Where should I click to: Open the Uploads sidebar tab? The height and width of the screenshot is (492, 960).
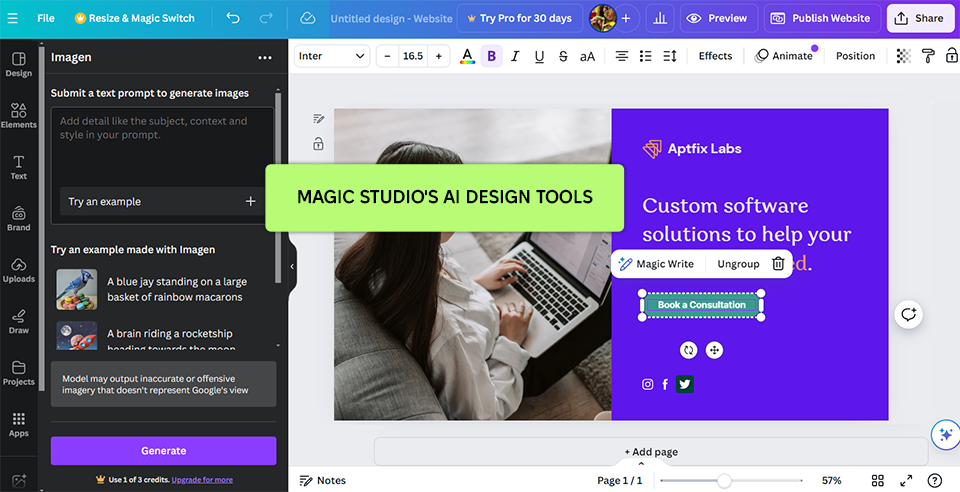(18, 270)
